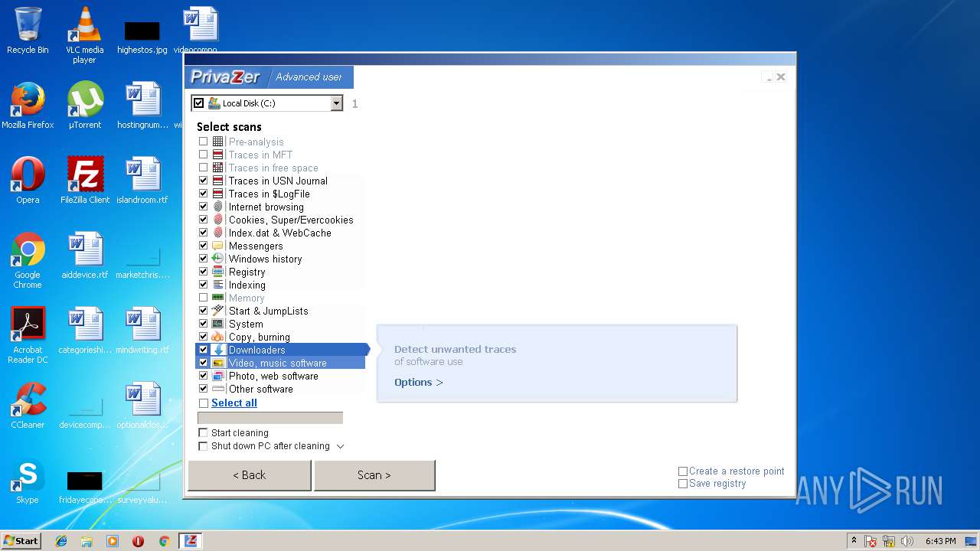Uncheck the Registry checkbox

click(203, 272)
